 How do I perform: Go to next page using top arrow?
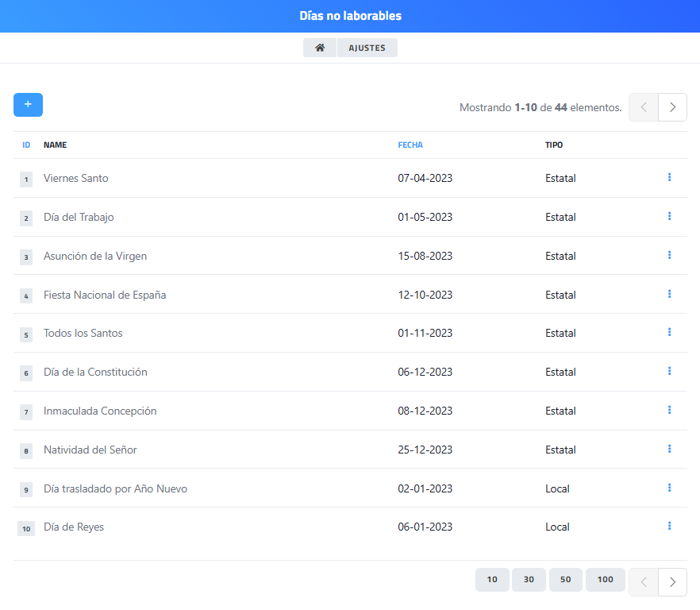pos(672,107)
